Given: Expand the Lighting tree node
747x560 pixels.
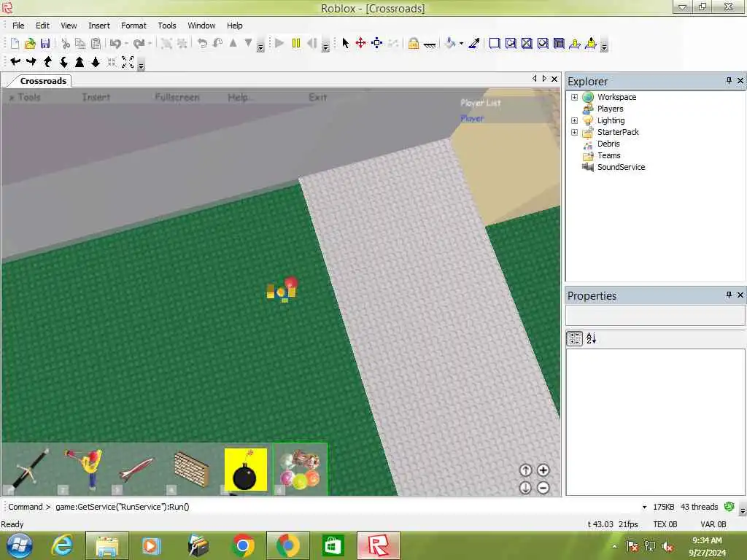Looking at the screenshot, I should click(x=575, y=120).
